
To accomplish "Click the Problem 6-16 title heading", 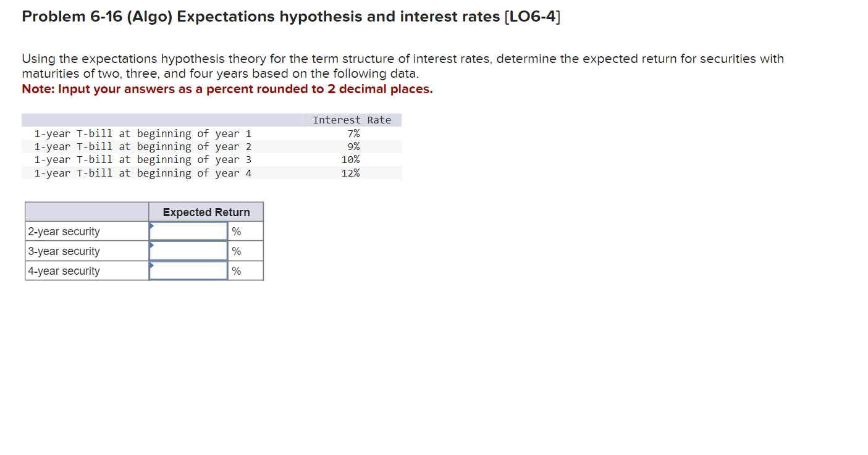I will pos(290,16).
